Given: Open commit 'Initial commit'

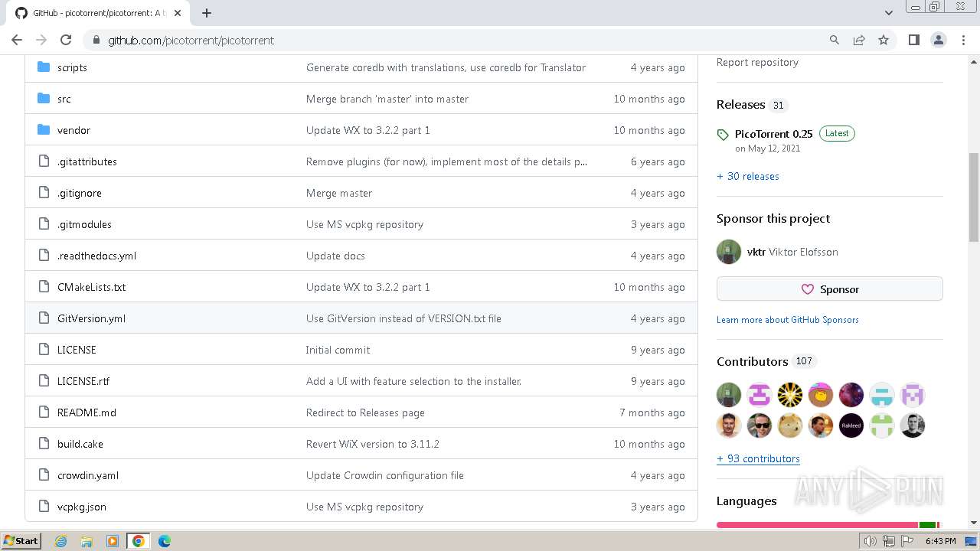Looking at the screenshot, I should (338, 350).
